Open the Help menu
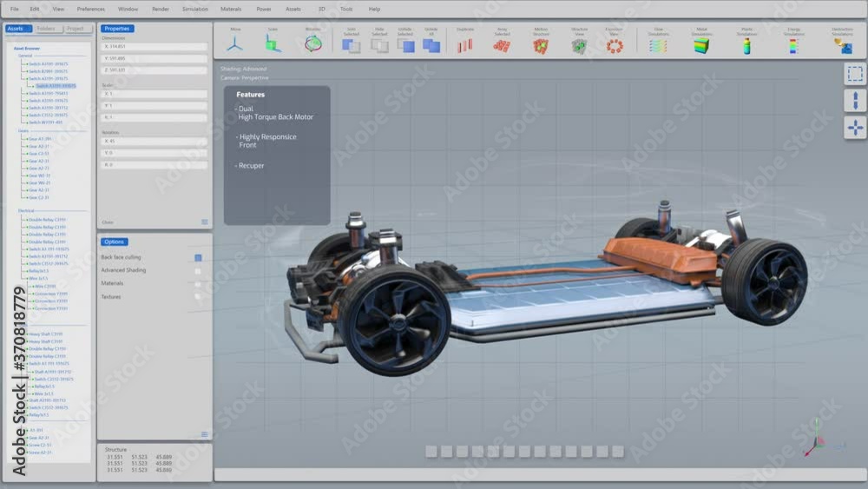This screenshot has width=868, height=489. pyautogui.click(x=375, y=9)
